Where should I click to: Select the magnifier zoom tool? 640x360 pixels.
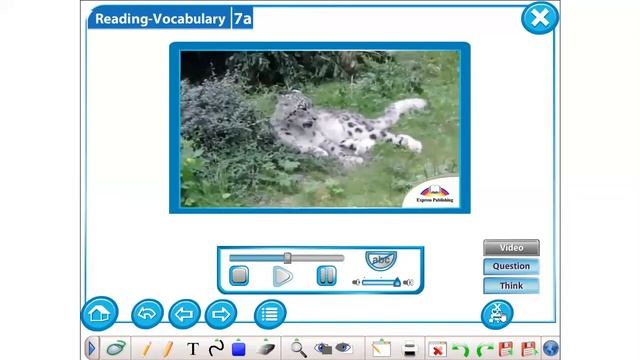298,349
